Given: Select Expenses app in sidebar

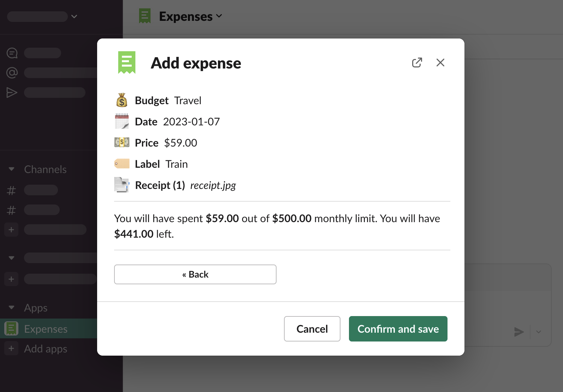Looking at the screenshot, I should (46, 329).
